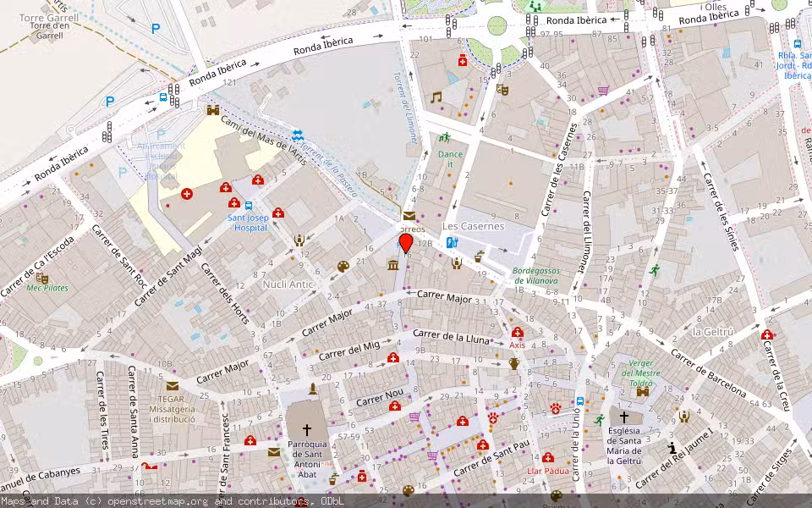Click the red map marker pin
The width and height of the screenshot is (812, 508).
pos(406,243)
